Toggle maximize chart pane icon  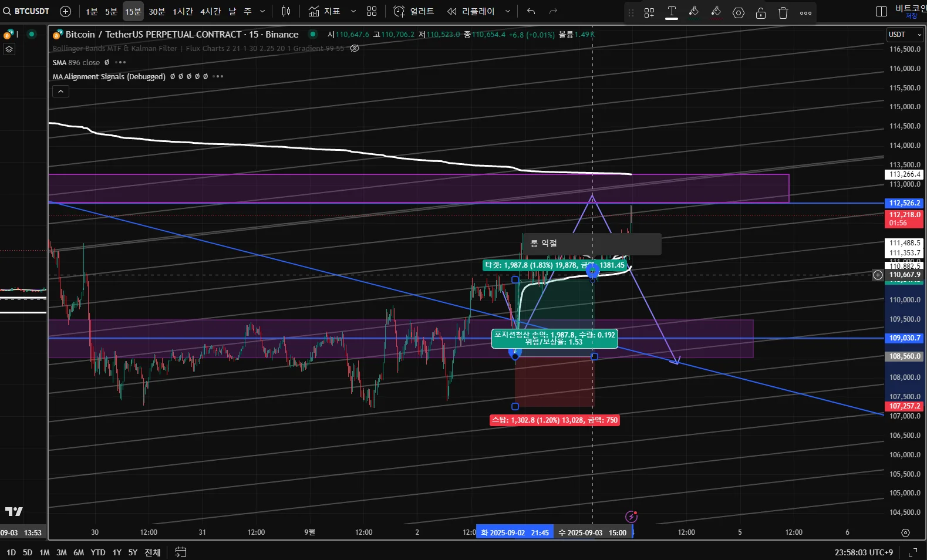coord(913,552)
